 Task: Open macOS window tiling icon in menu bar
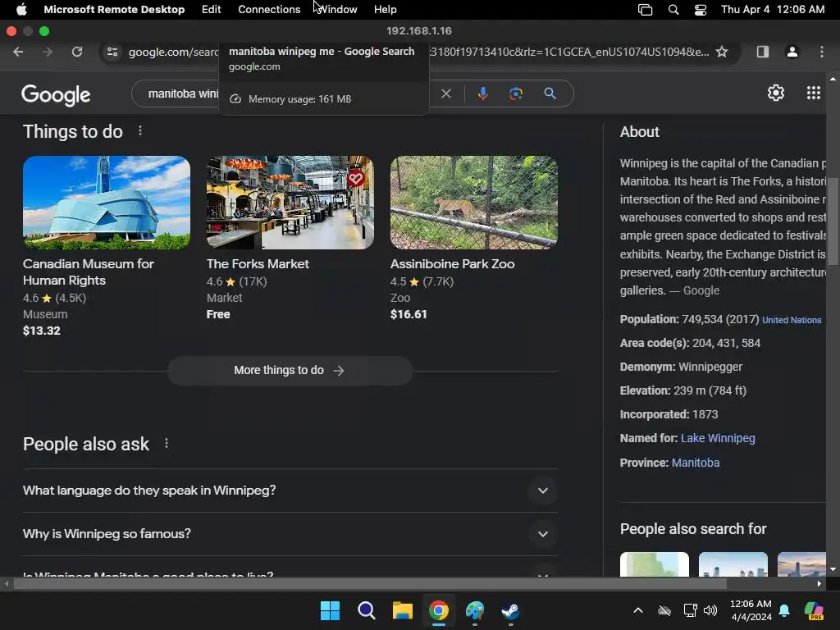[645, 10]
